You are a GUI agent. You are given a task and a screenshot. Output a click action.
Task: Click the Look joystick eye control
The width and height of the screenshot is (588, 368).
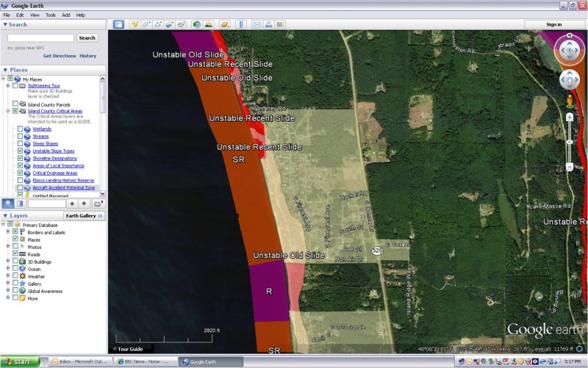coord(570,50)
